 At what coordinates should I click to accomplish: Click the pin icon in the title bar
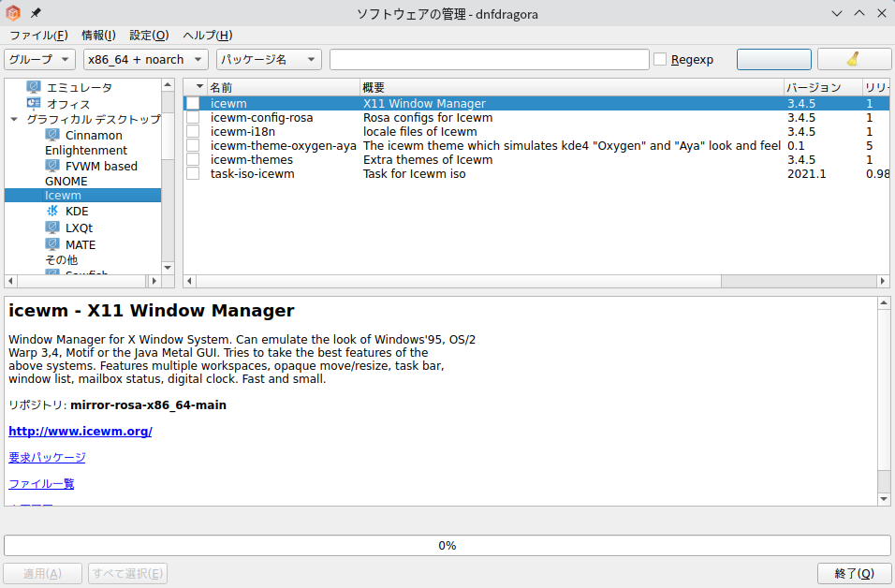tap(36, 12)
